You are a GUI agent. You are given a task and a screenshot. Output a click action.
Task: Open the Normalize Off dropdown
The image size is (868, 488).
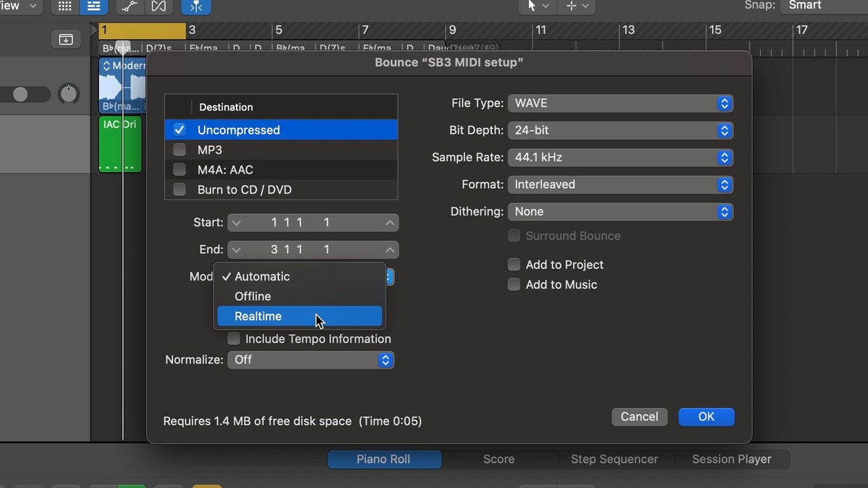tap(310, 360)
